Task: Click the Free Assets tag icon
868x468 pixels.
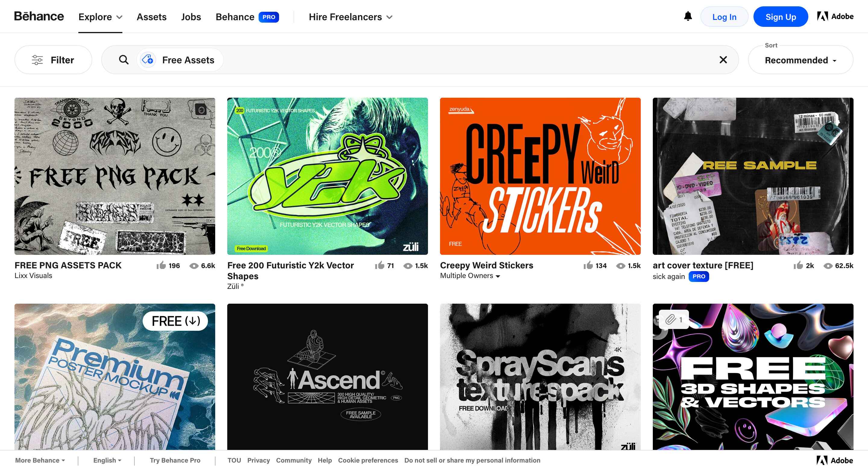Action: click(148, 60)
